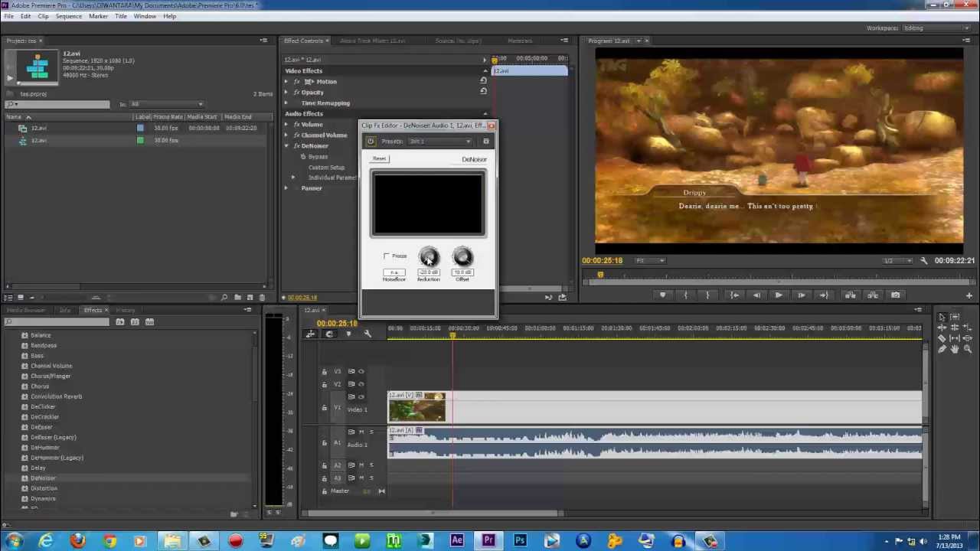Open the Presets dropdown in Clip Fx Editor
Viewport: 980px width, 551px height.
point(440,142)
